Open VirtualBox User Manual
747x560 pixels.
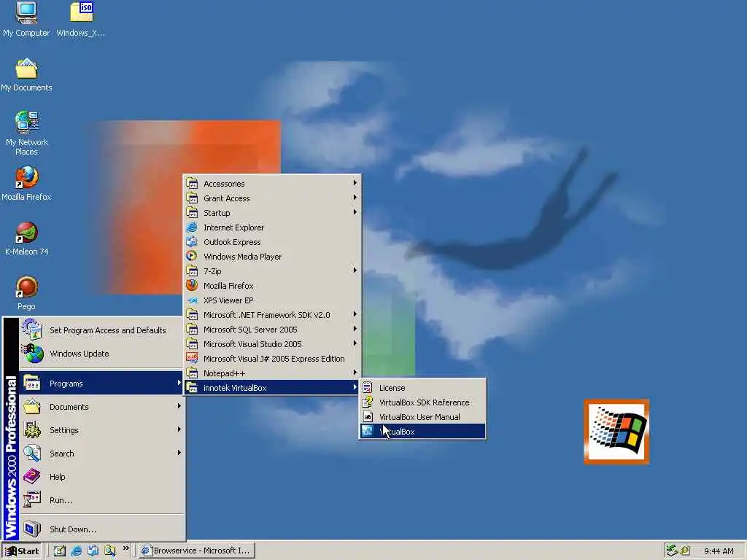click(x=422, y=416)
